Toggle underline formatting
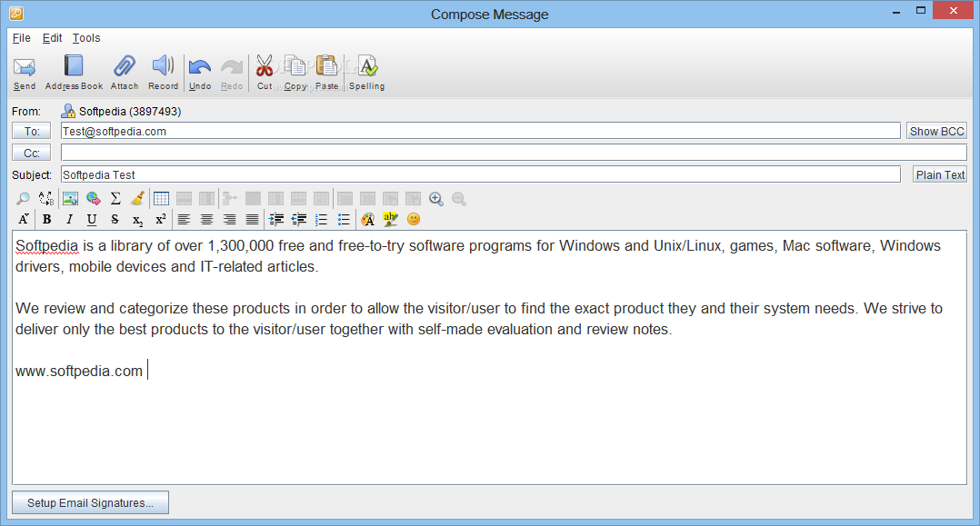 [x=92, y=219]
